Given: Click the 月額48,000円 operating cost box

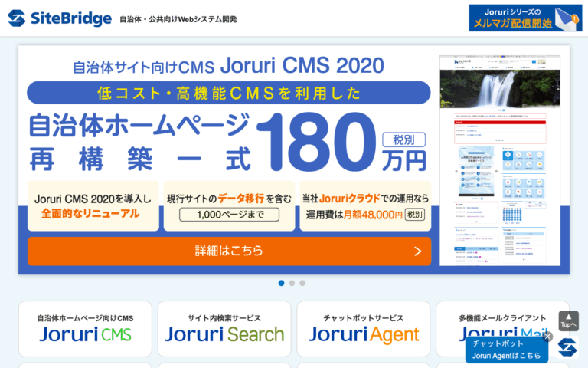Looking at the screenshot, I should (x=366, y=205).
